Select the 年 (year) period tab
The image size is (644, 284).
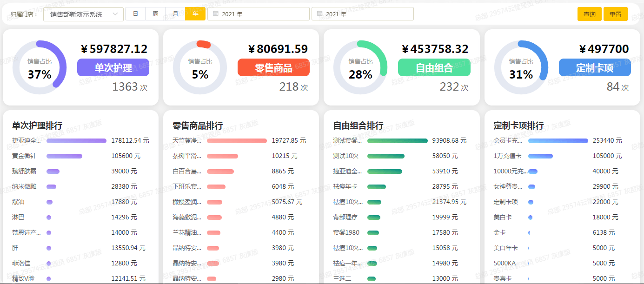[195, 14]
